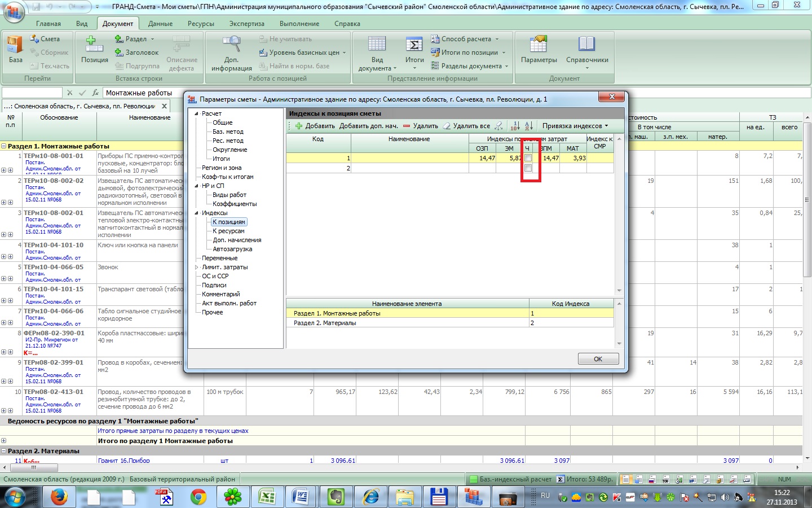Open the Привязка индексов dropdown
The image size is (812, 508).
[x=575, y=126]
